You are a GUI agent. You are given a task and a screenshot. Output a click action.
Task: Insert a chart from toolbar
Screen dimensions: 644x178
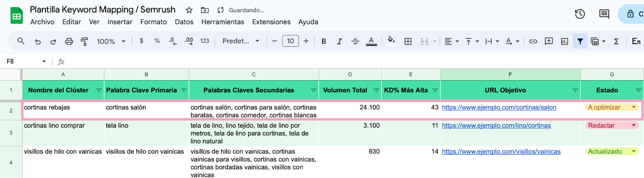(x=564, y=41)
